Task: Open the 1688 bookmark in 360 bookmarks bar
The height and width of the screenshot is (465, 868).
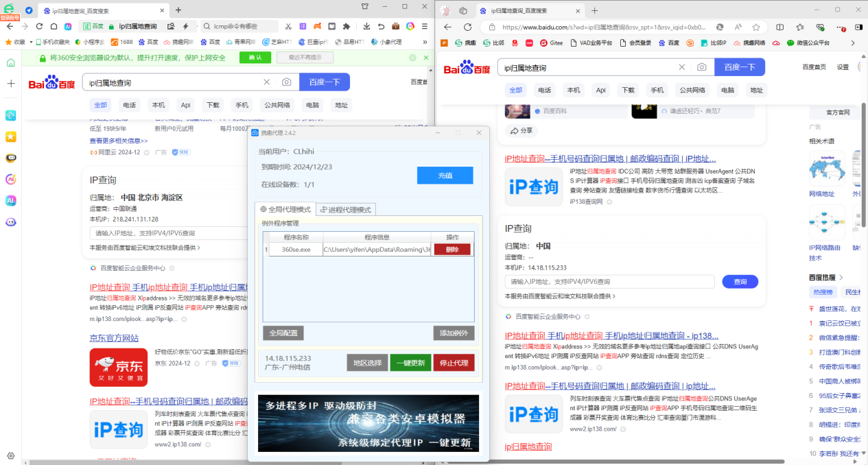Action: coord(121,42)
